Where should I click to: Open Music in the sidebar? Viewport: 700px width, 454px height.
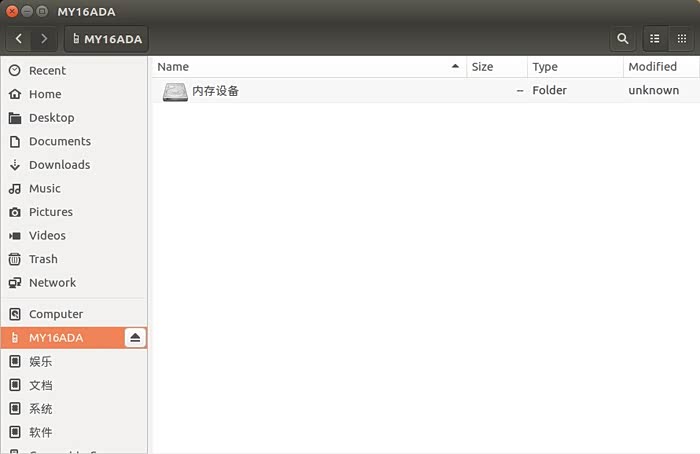pyautogui.click(x=74, y=188)
